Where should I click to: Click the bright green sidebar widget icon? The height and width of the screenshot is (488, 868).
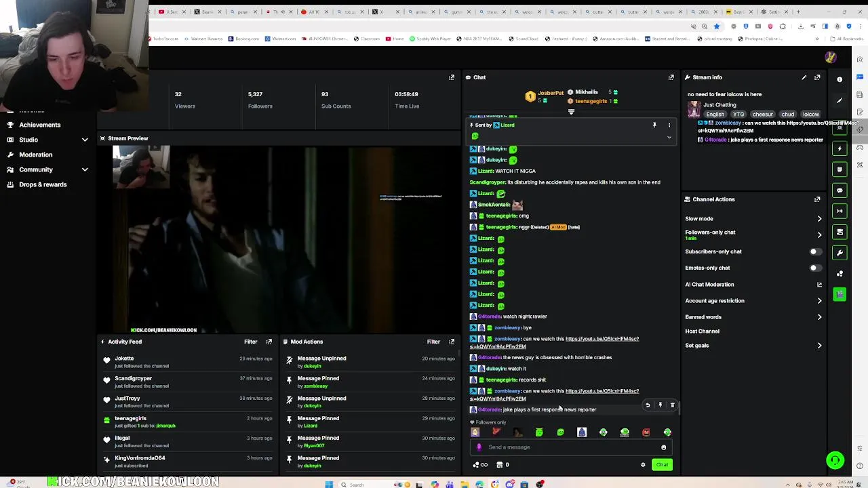coord(840,294)
